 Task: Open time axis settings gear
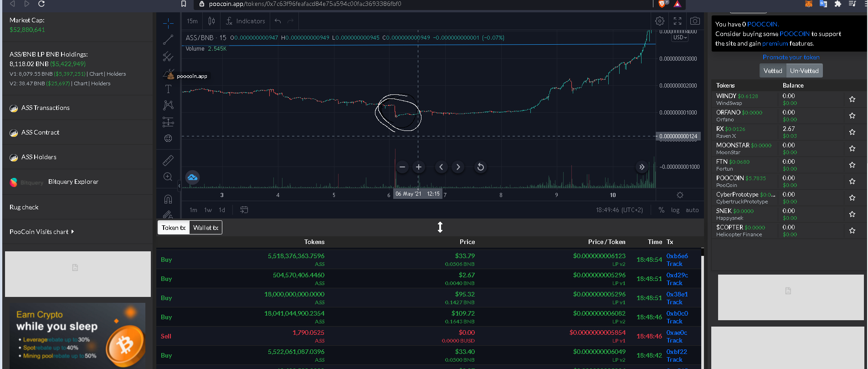(680, 195)
